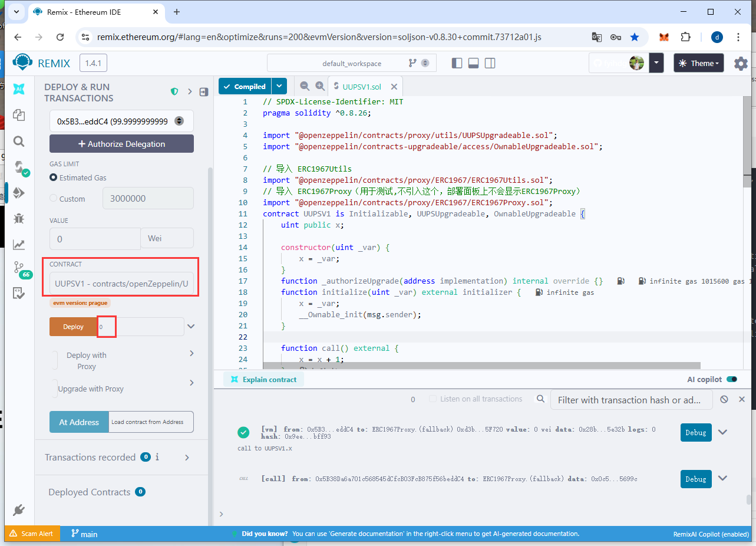Click the green shield verification icon
This screenshot has width=756, height=546.
point(174,92)
